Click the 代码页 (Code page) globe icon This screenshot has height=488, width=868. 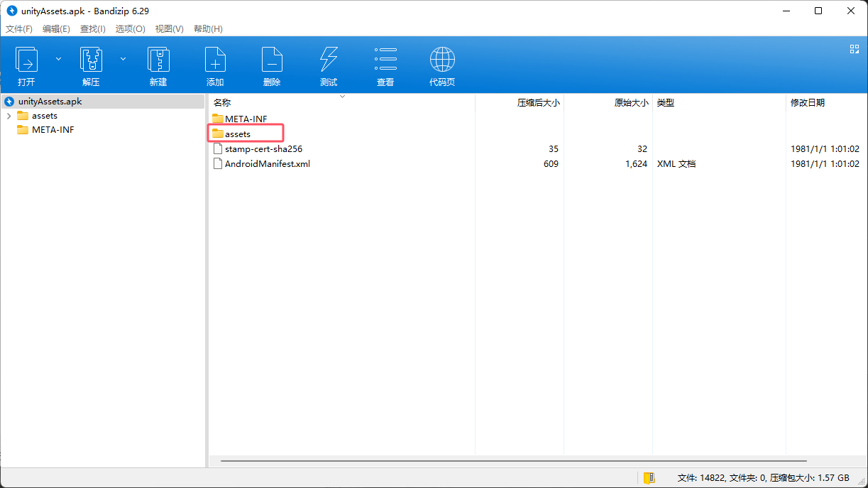pos(442,59)
